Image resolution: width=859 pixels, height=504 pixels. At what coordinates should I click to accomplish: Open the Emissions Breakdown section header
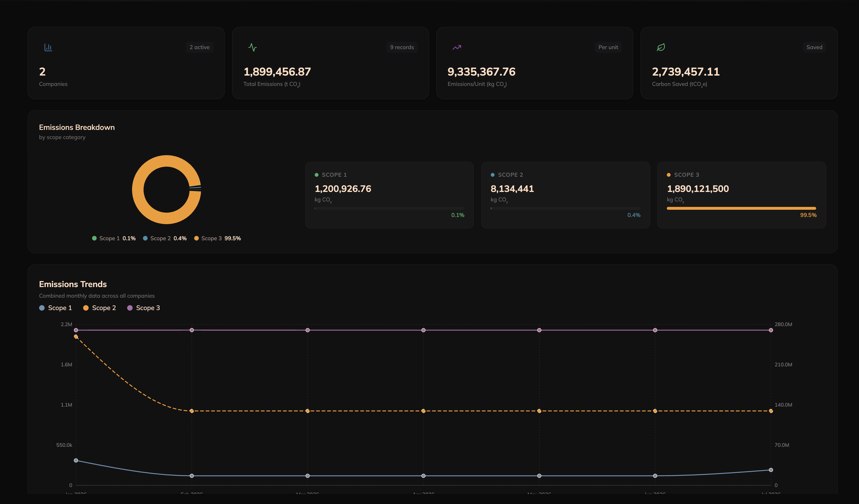pyautogui.click(x=77, y=127)
